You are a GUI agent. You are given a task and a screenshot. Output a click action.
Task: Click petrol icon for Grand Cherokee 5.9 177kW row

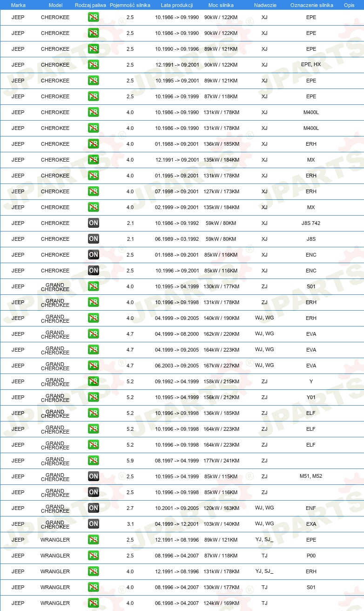(x=93, y=461)
